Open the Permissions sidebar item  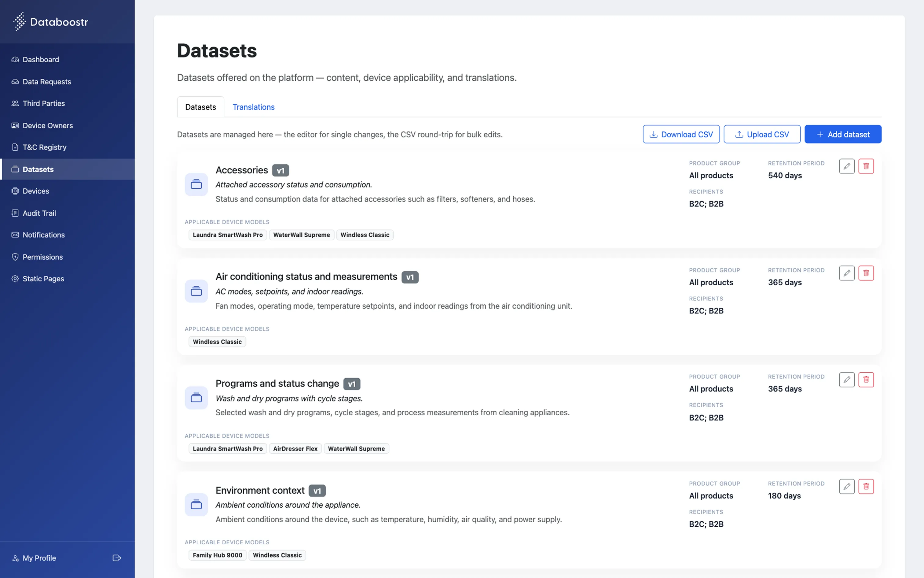pos(67,257)
